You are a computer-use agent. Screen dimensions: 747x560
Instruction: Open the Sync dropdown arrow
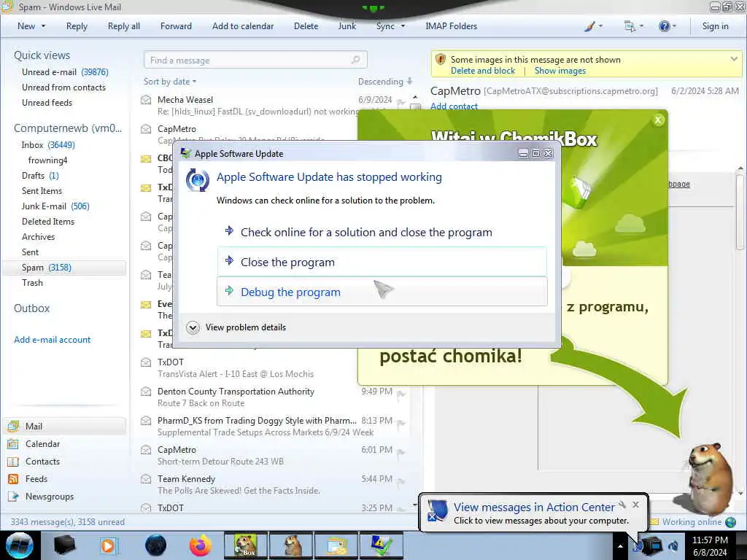coord(403,26)
